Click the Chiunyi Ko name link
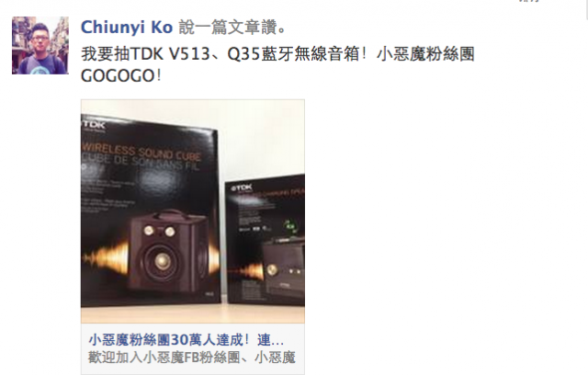588x375 pixels. click(x=127, y=28)
